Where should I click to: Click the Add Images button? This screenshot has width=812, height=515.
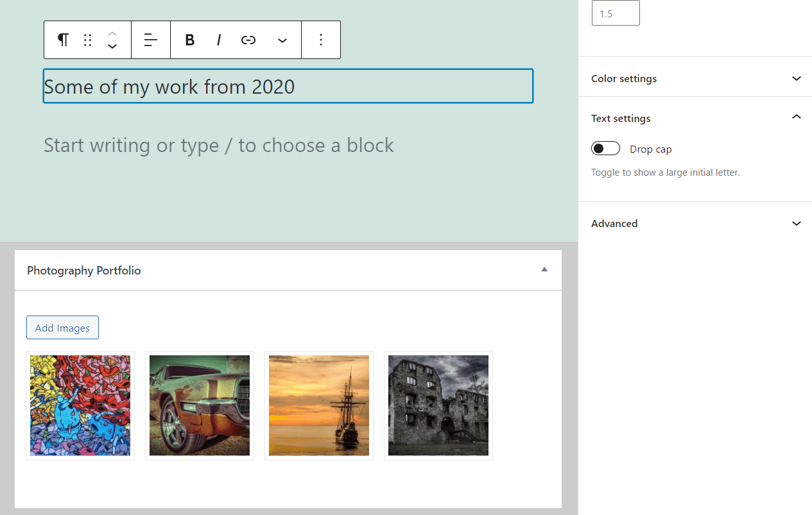pyautogui.click(x=62, y=328)
